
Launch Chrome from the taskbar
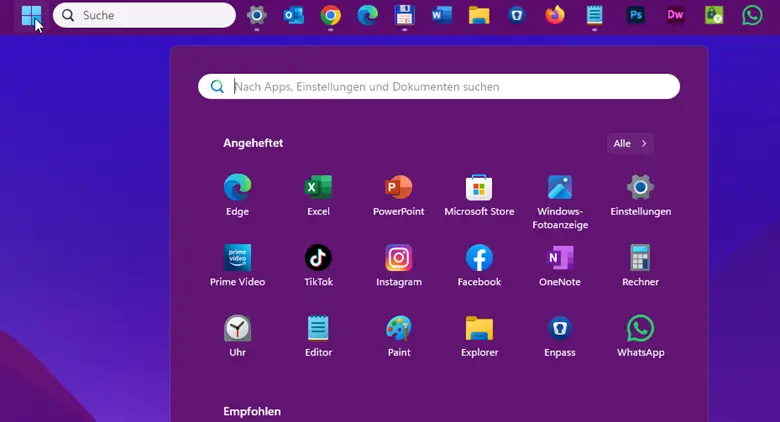pyautogui.click(x=331, y=15)
